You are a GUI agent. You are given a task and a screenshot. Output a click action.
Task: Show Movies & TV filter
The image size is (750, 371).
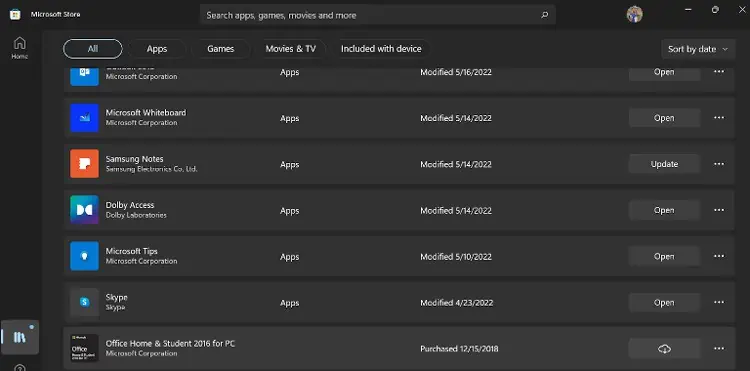[291, 49]
